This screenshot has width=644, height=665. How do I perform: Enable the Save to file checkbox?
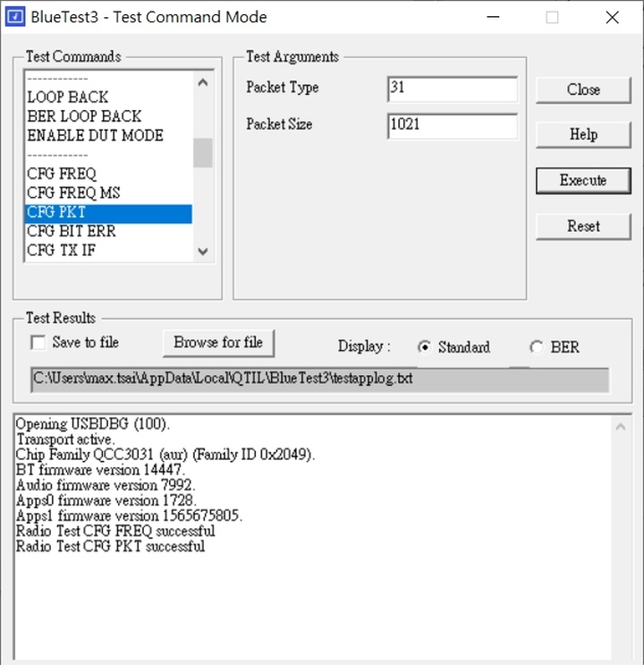(38, 342)
